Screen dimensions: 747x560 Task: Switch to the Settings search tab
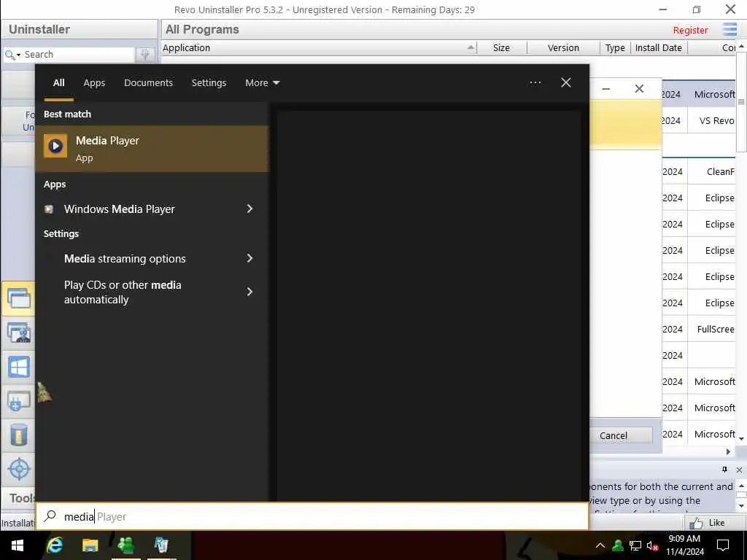pyautogui.click(x=209, y=83)
